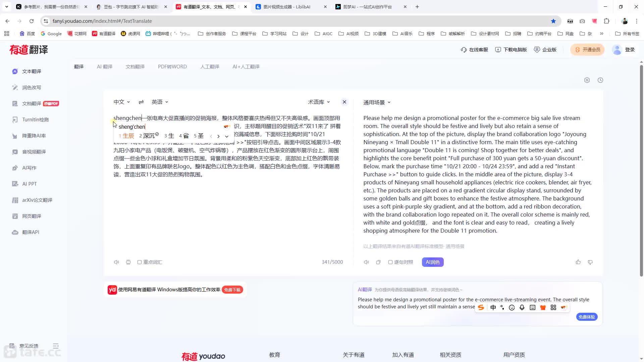Switch to AI 翻译 tab

[x=105, y=67]
